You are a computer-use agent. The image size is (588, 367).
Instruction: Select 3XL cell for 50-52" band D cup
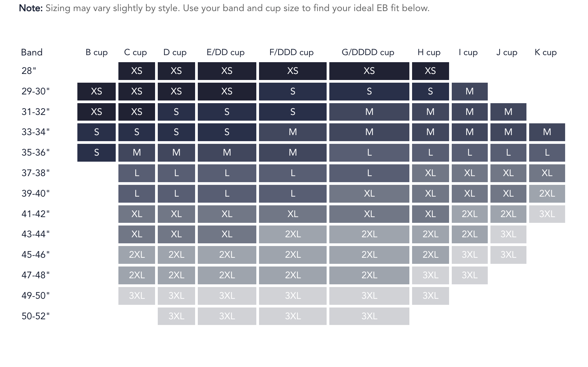click(x=176, y=316)
